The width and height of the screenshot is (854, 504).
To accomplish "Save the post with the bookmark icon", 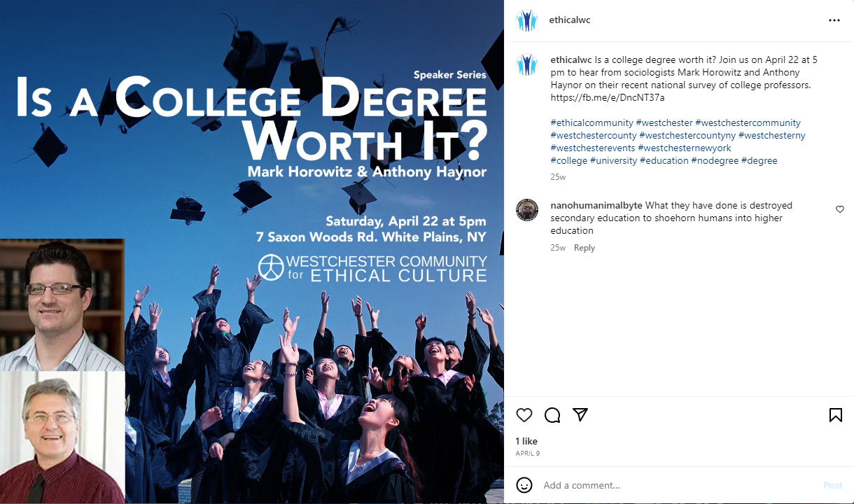I will [835, 415].
